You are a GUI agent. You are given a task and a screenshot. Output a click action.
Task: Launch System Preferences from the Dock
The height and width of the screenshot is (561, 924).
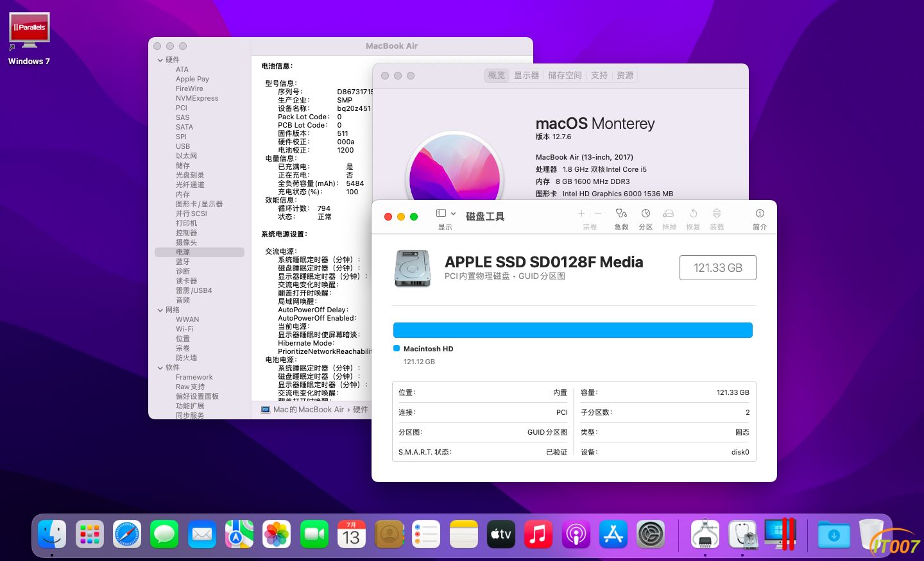(651, 534)
